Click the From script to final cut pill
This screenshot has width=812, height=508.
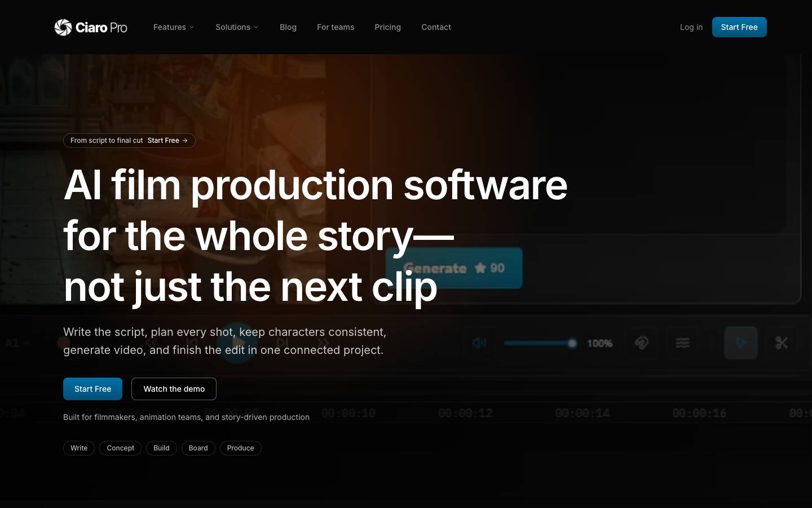tap(129, 141)
